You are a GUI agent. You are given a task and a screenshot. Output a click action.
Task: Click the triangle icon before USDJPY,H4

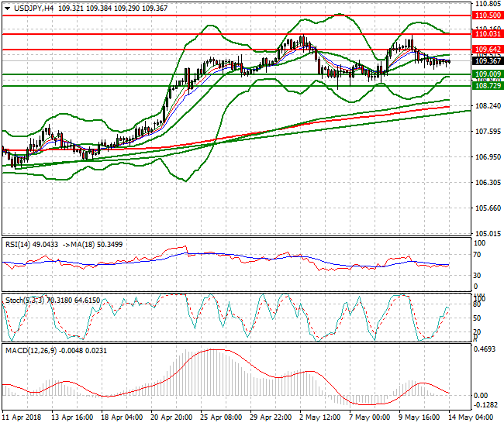7,7
